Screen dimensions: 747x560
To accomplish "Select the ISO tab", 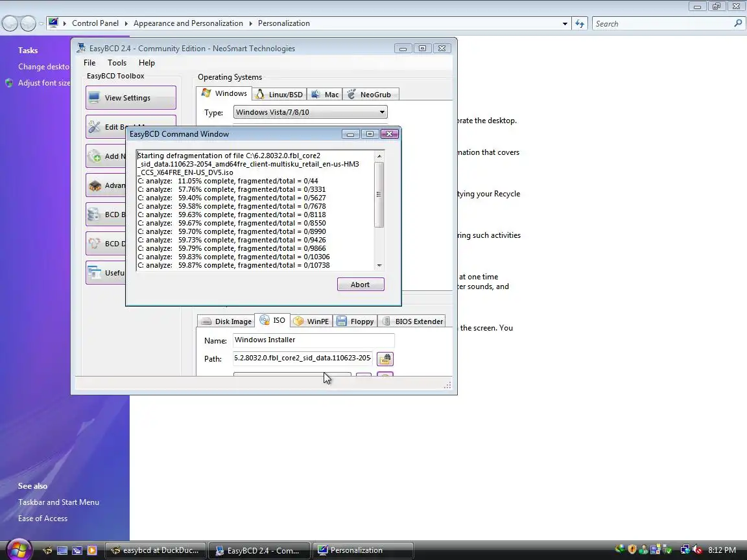I will pyautogui.click(x=272, y=320).
